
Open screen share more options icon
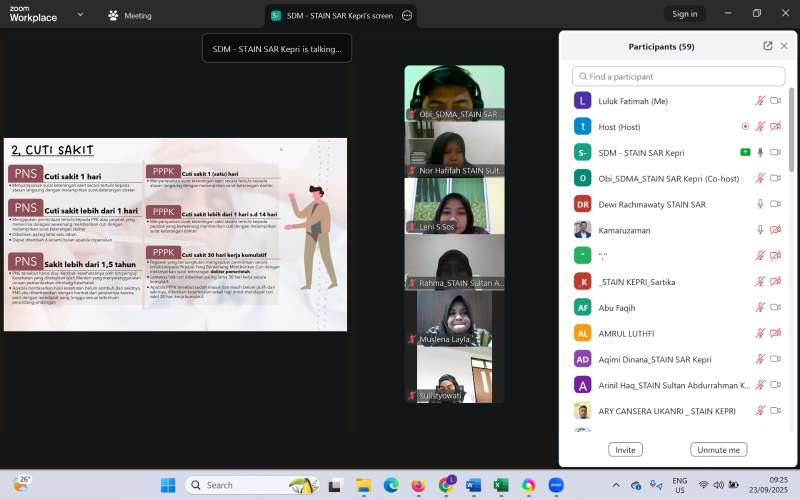pos(407,16)
